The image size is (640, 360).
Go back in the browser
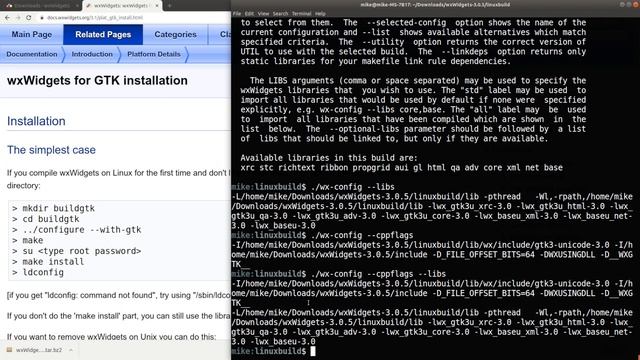[x=7, y=18]
